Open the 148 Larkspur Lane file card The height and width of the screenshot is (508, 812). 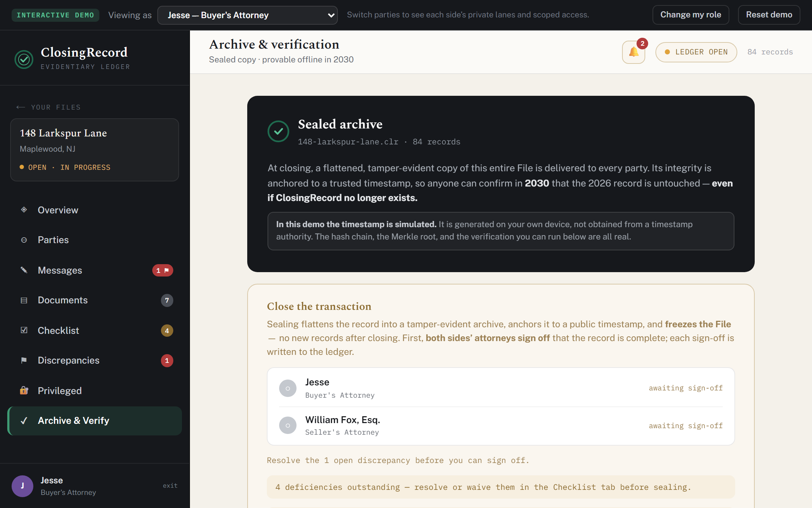point(95,150)
